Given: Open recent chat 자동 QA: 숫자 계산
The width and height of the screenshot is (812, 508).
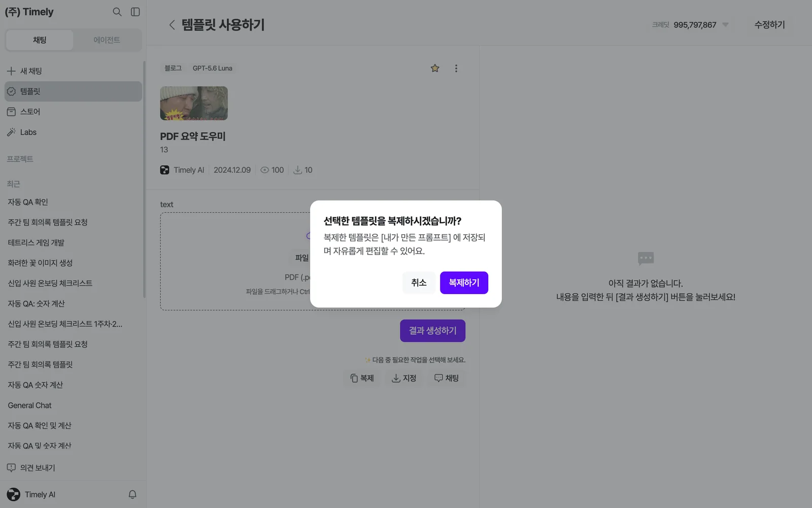Looking at the screenshot, I should pyautogui.click(x=73, y=304).
